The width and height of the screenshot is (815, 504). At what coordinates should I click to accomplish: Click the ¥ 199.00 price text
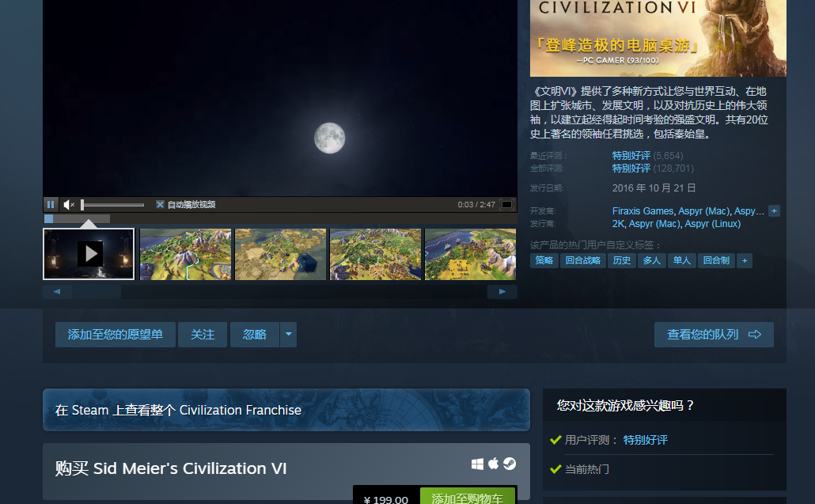click(x=386, y=500)
